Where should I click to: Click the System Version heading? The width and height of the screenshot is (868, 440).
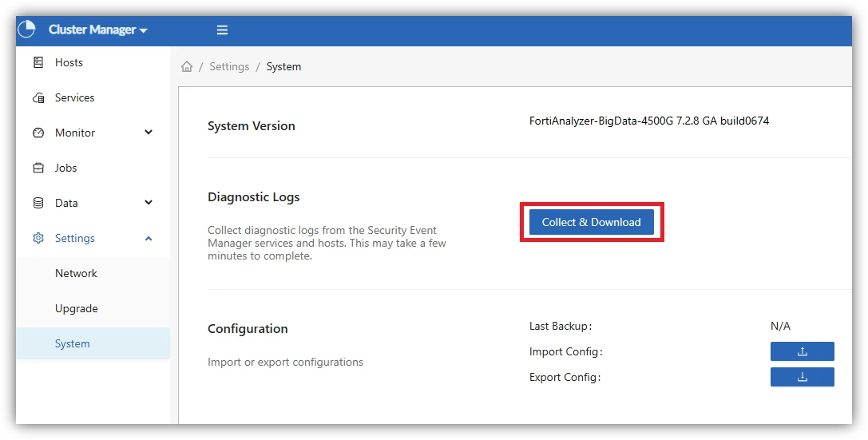click(x=252, y=126)
